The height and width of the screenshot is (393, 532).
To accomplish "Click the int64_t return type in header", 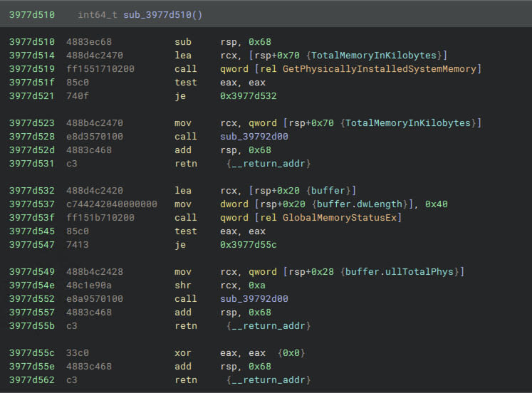I will (x=98, y=15).
